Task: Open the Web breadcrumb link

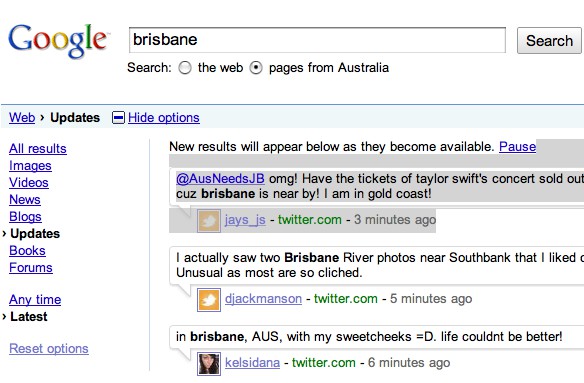Action: pos(22,118)
